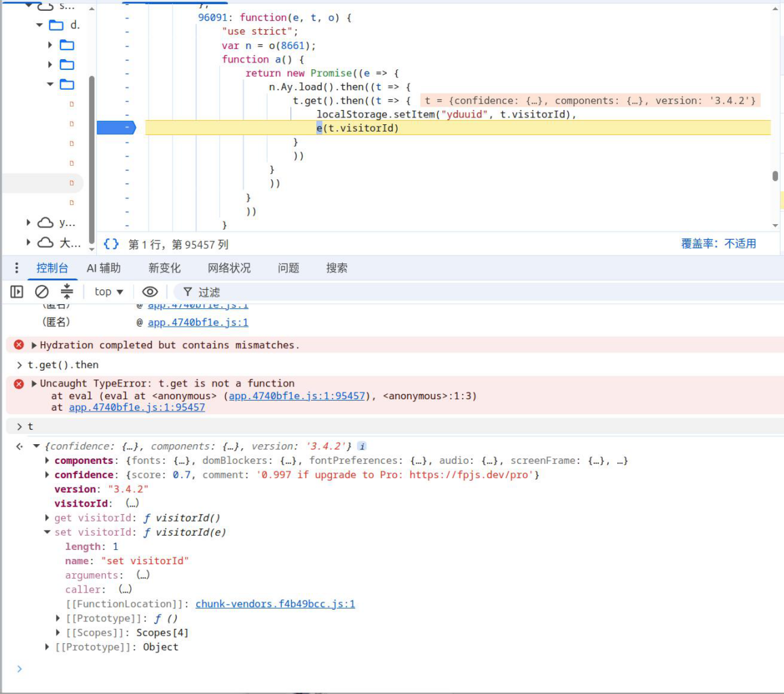Image resolution: width=784 pixels, height=694 pixels.
Task: Open app.4740bf1e.js:1 link after (匿名)
Action: [198, 323]
